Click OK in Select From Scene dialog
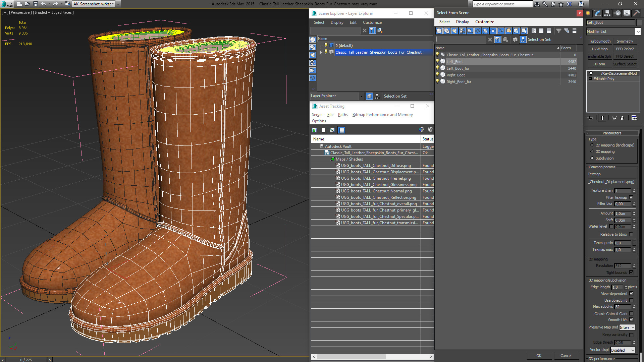 point(539,356)
